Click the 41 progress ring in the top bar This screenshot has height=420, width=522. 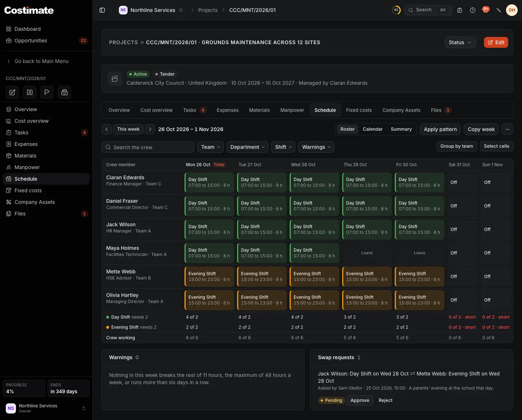point(396,10)
